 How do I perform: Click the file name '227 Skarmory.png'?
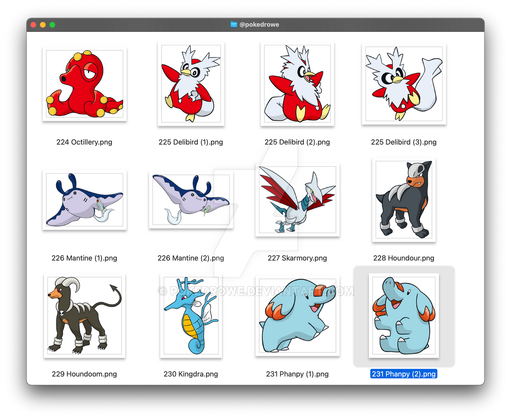tap(297, 258)
